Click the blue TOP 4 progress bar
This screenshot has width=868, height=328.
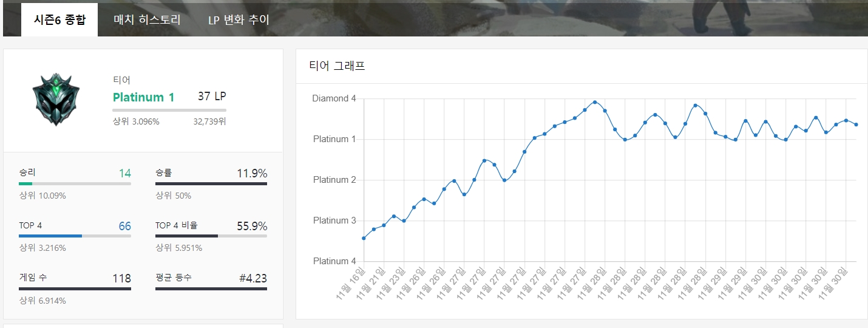75,236
